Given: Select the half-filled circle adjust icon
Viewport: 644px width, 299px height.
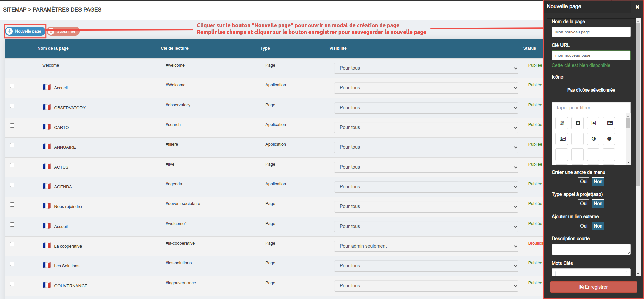Looking at the screenshot, I should (x=594, y=139).
